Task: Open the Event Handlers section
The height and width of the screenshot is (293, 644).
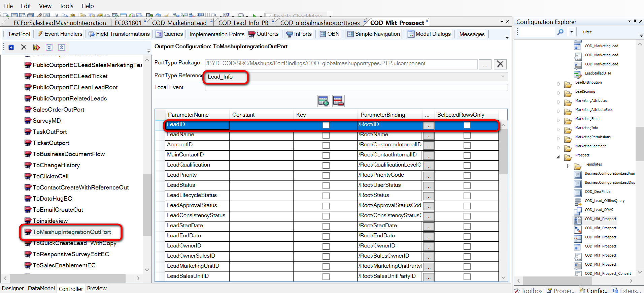Action: point(60,34)
